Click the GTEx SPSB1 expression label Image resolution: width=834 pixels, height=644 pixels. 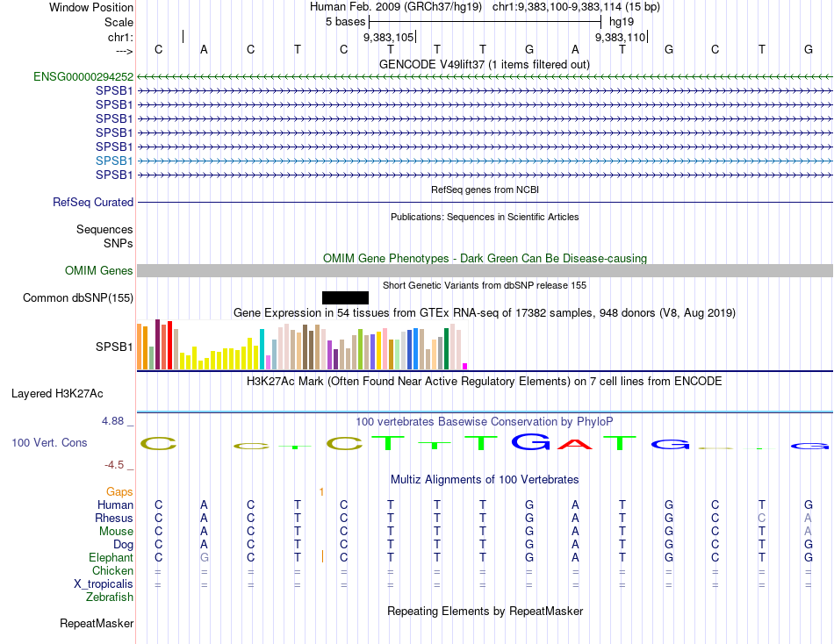pos(114,347)
